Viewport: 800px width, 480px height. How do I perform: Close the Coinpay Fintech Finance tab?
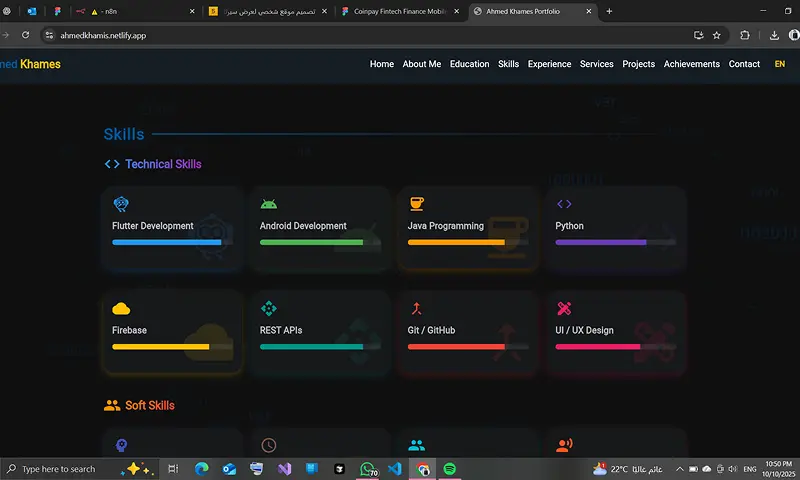[x=456, y=11]
